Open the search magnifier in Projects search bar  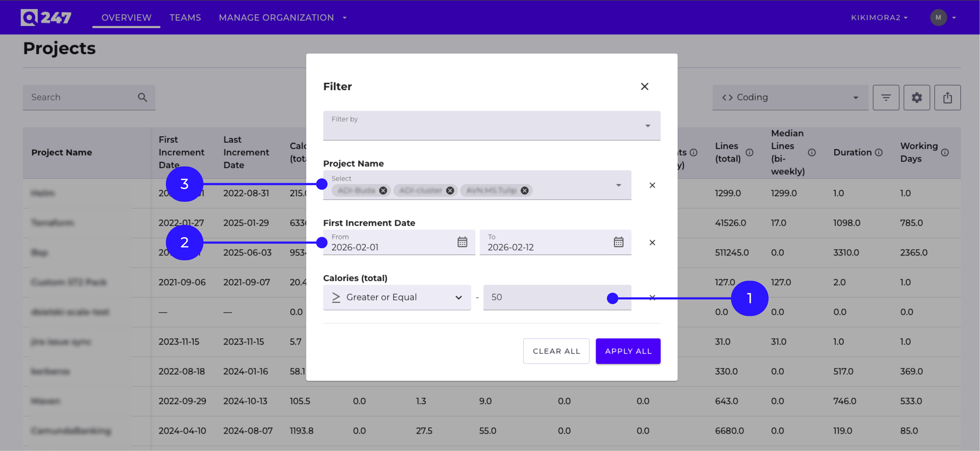pyautogui.click(x=142, y=97)
